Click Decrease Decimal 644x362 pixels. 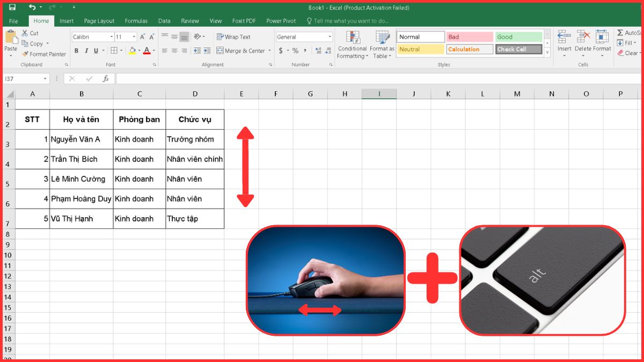(328, 51)
